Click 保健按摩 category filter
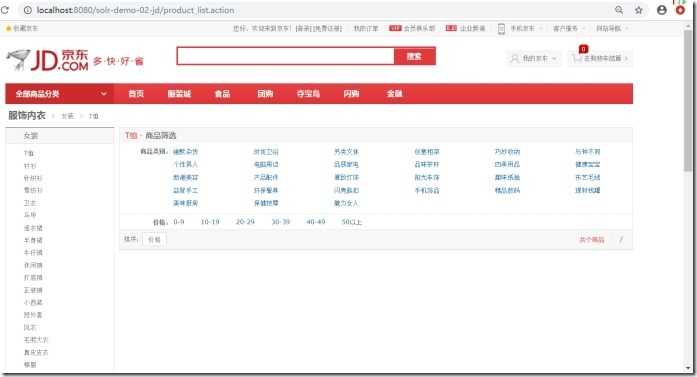Screen dimensions: 697x377 click(266, 203)
